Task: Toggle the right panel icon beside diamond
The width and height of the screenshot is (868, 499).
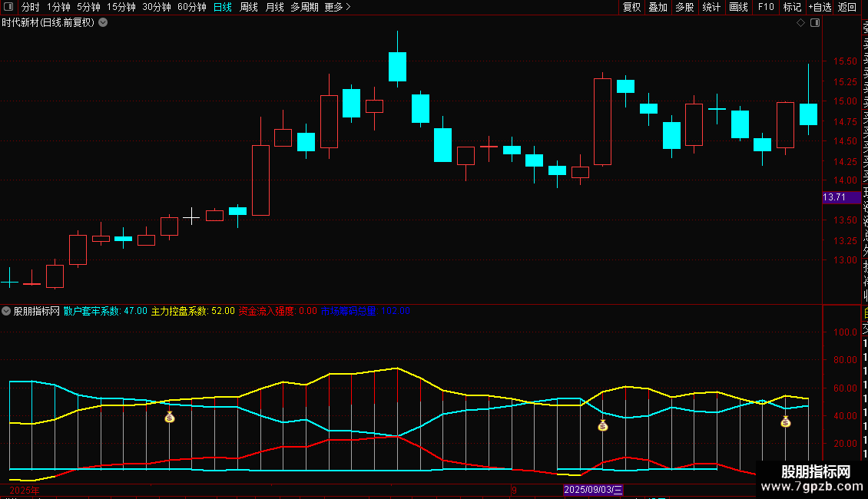Action: point(815,23)
